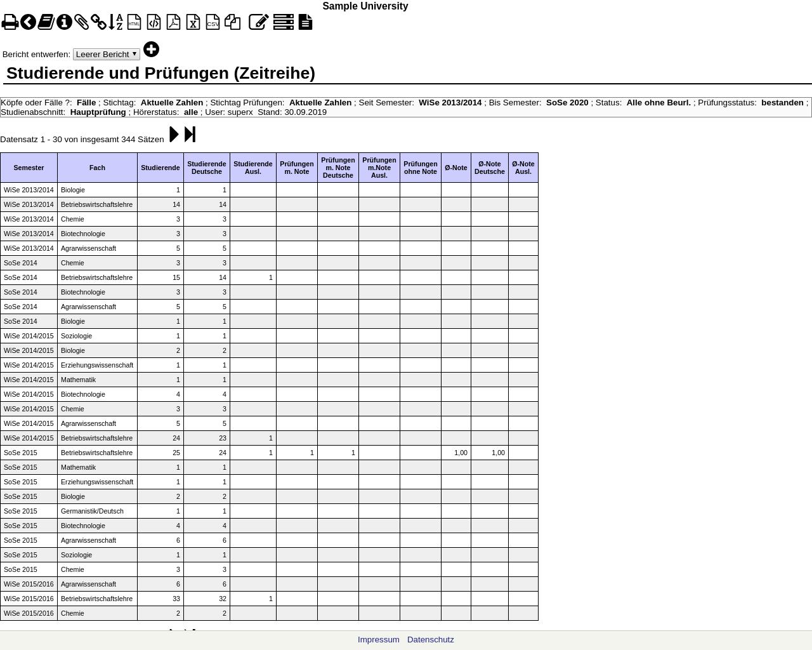Click the printer icon

[x=10, y=23]
